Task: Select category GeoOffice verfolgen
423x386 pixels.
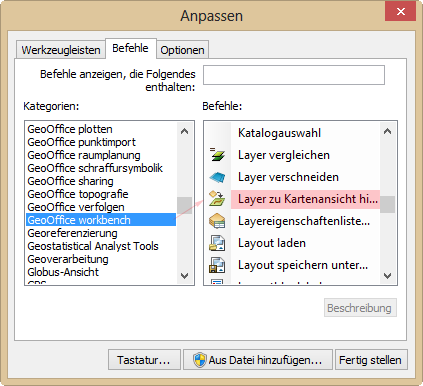Action: (x=101, y=207)
